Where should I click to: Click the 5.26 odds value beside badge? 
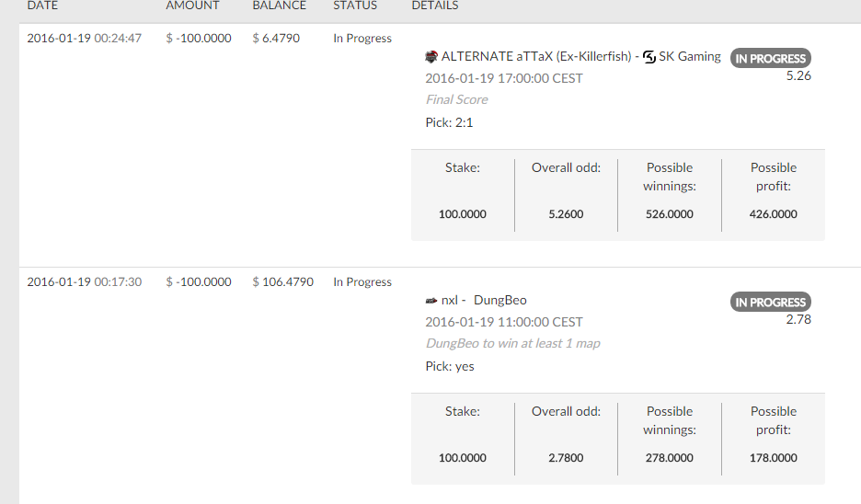798,75
